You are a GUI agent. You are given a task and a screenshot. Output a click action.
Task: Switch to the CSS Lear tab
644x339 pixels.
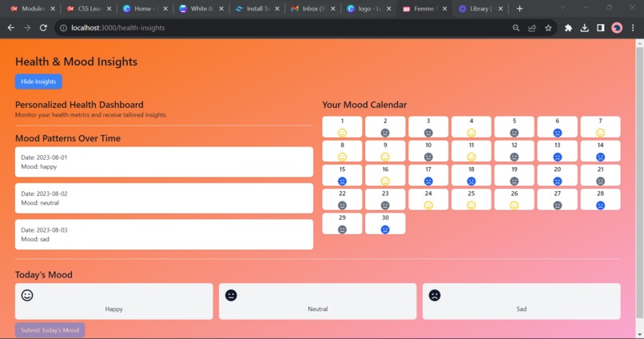[x=89, y=9]
